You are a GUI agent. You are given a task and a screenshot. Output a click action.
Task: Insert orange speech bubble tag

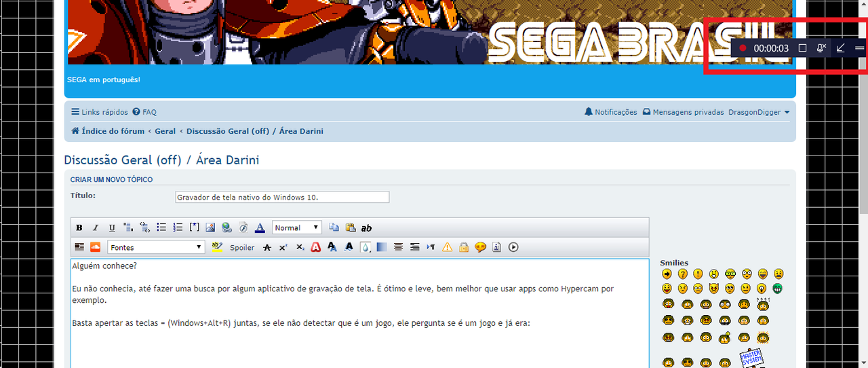click(x=480, y=247)
